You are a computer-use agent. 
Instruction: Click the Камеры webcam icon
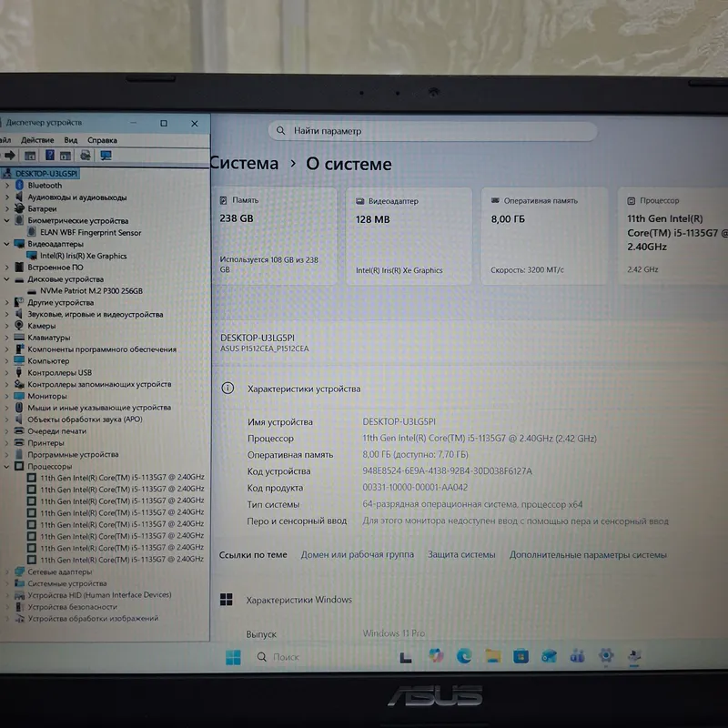click(19, 325)
